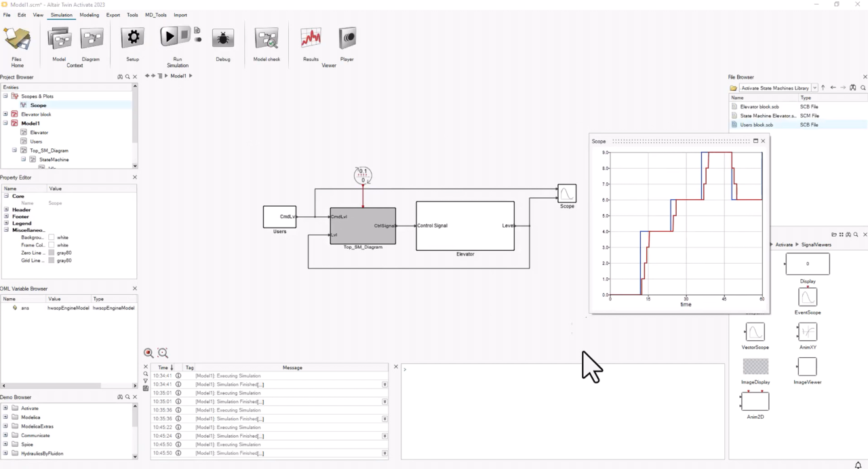The width and height of the screenshot is (868, 469).
Task: Open the View menu
Action: (38, 15)
